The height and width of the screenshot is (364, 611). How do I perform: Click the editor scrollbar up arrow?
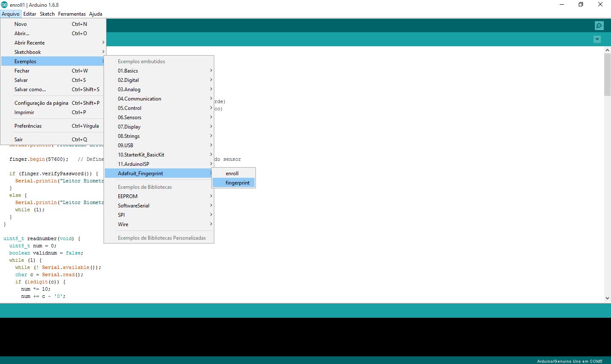tap(607, 50)
